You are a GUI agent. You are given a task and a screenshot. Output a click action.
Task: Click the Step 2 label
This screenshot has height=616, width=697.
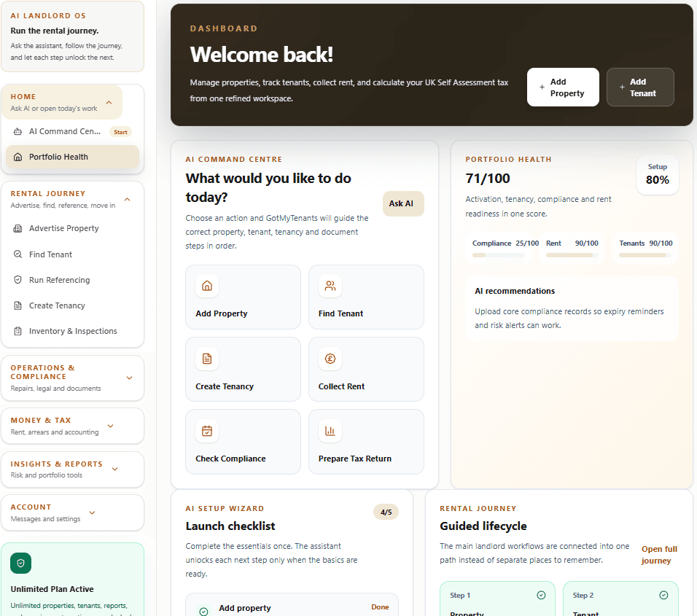coord(583,596)
